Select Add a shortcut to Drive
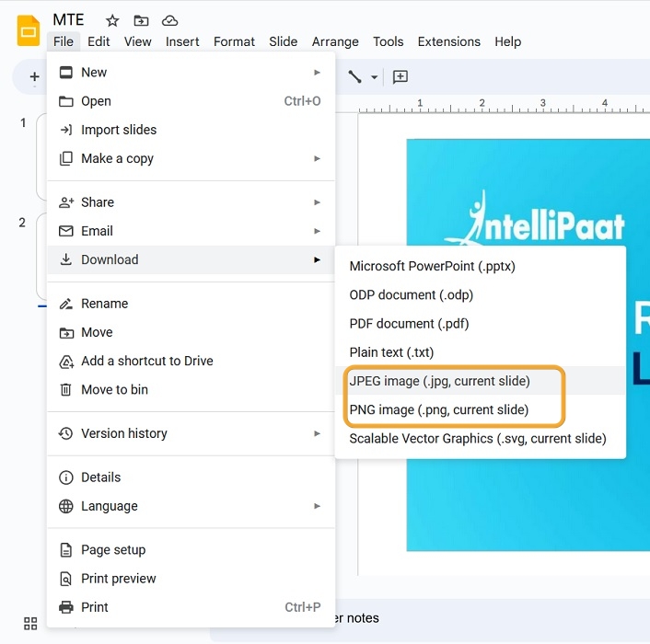 pyautogui.click(x=191, y=361)
